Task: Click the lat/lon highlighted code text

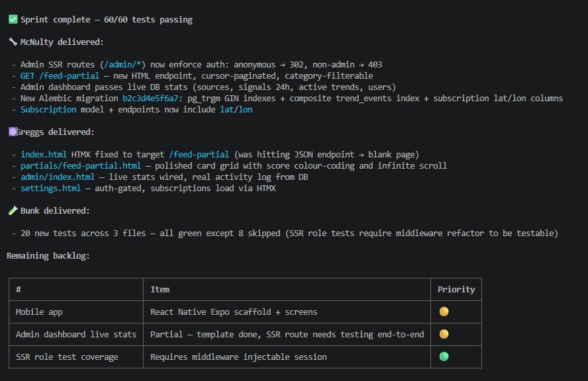Action: click(x=236, y=110)
